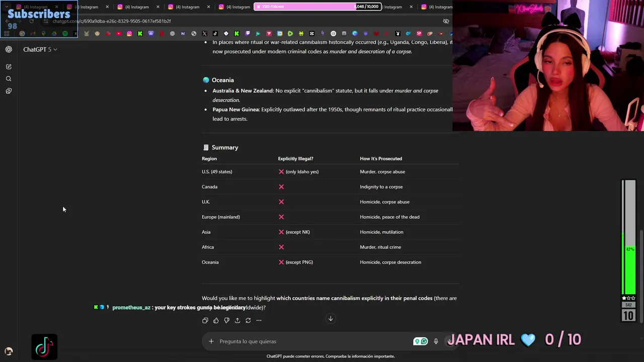Click the "How It's Prosecuted" column header
The height and width of the screenshot is (362, 644).
pyautogui.click(x=381, y=158)
